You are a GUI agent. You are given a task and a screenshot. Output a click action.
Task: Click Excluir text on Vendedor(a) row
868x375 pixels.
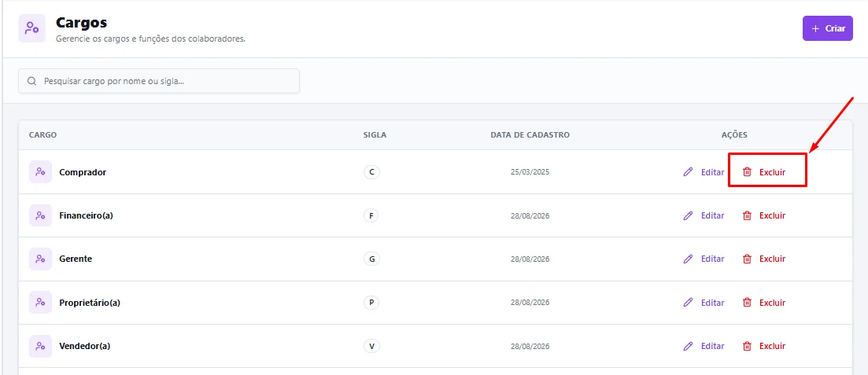click(x=772, y=346)
